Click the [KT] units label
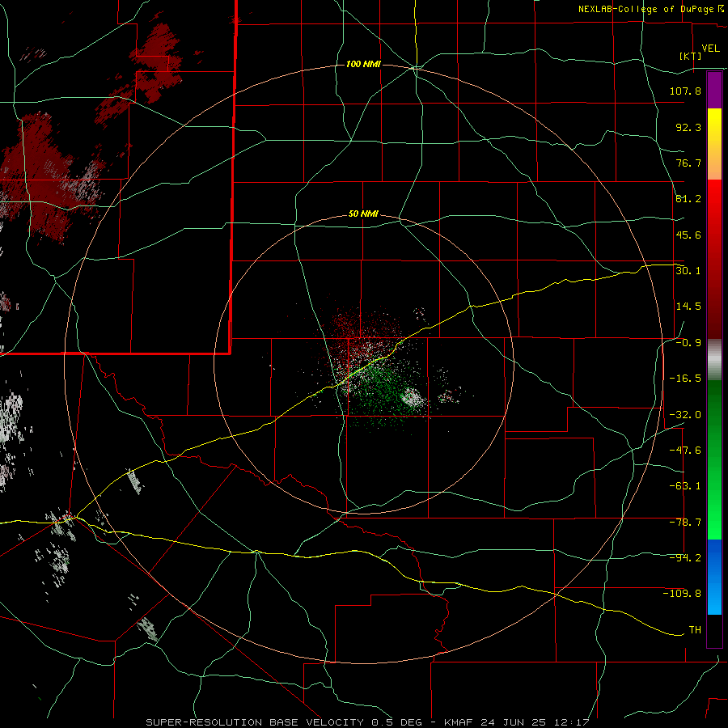728x728 pixels. point(691,56)
